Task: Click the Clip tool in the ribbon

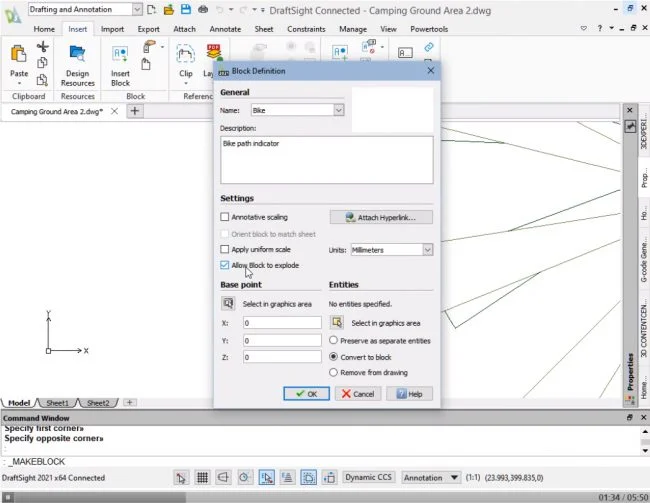Action: click(185, 60)
